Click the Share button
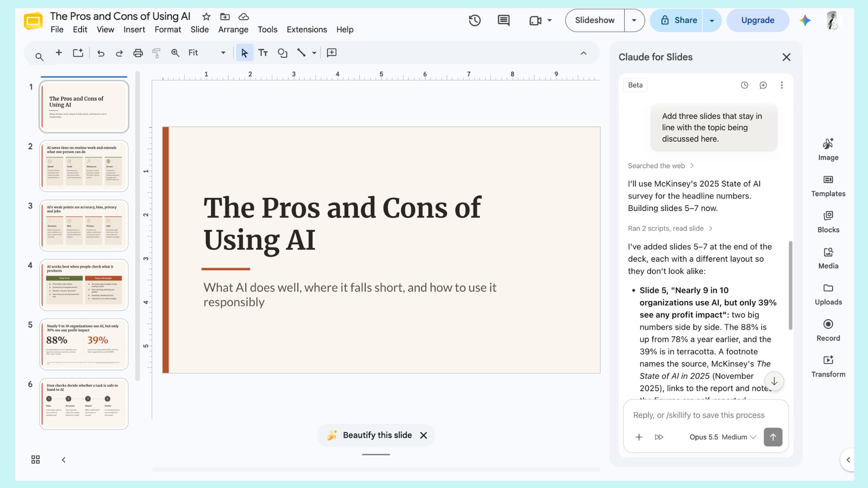Screen dimensions: 868x488 pos(676,20)
